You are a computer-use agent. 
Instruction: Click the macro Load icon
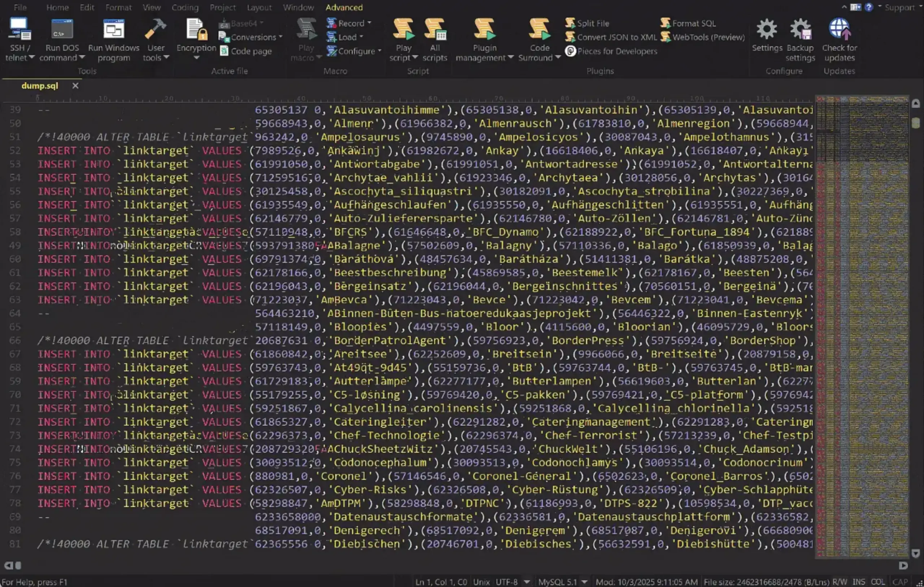(331, 37)
